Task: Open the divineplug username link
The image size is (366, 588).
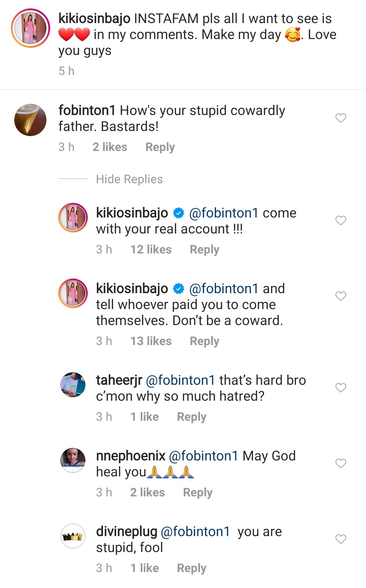Action: coord(126,532)
